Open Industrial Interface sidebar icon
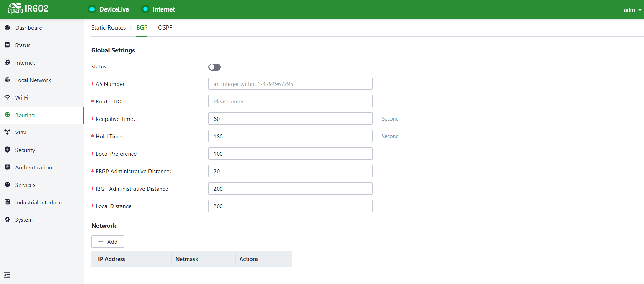The width and height of the screenshot is (644, 284). tap(7, 202)
